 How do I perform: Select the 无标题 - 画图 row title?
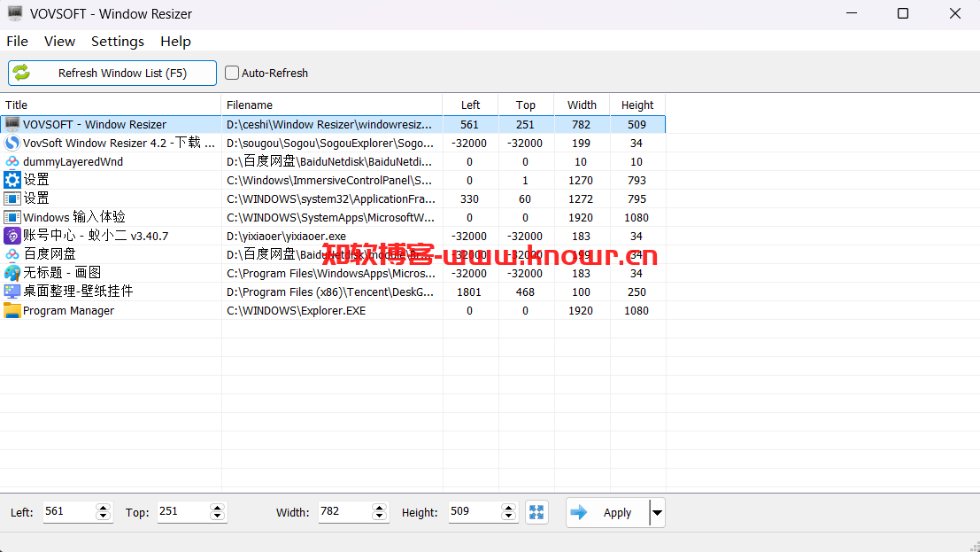62,273
